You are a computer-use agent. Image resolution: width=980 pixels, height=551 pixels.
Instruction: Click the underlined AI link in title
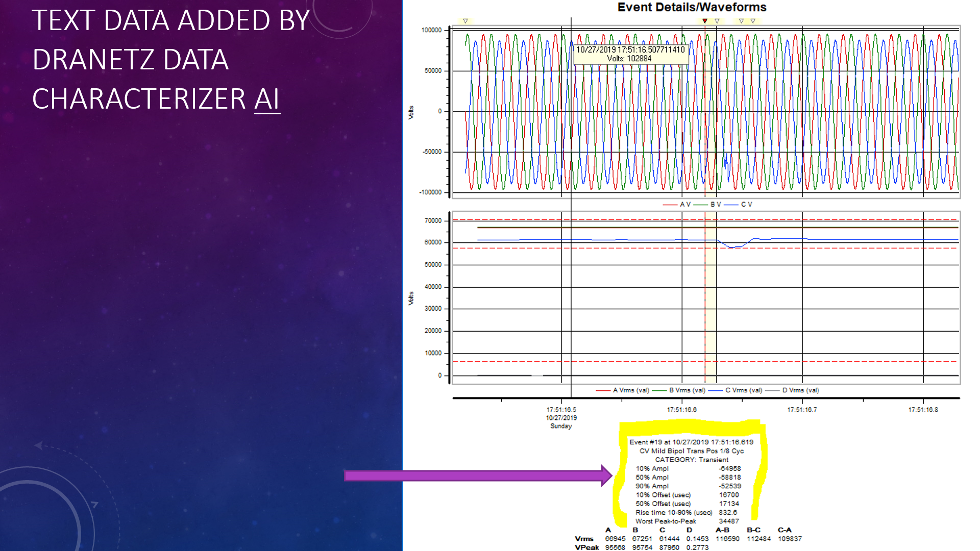click(x=267, y=99)
